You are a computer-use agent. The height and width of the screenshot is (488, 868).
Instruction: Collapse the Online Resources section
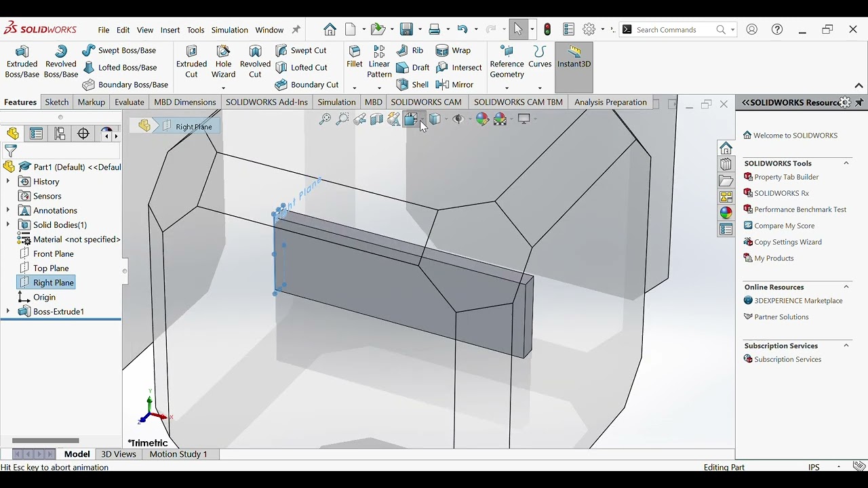[x=846, y=287]
